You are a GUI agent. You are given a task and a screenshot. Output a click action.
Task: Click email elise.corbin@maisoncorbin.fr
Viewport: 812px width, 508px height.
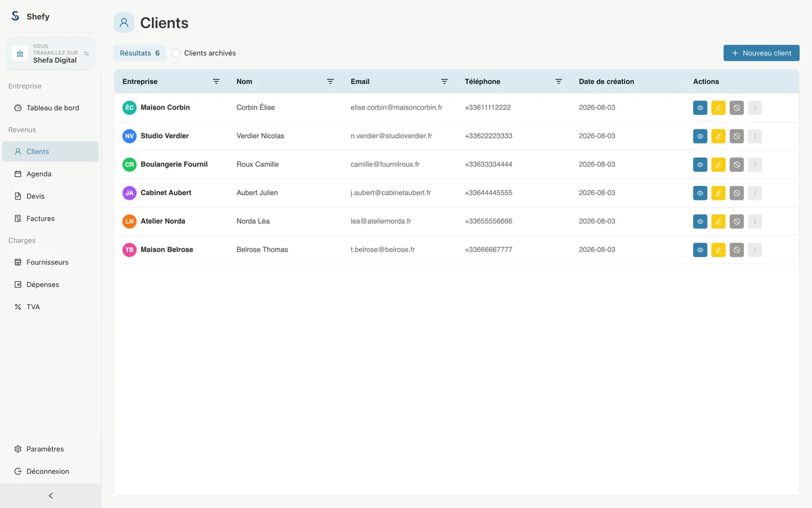396,107
